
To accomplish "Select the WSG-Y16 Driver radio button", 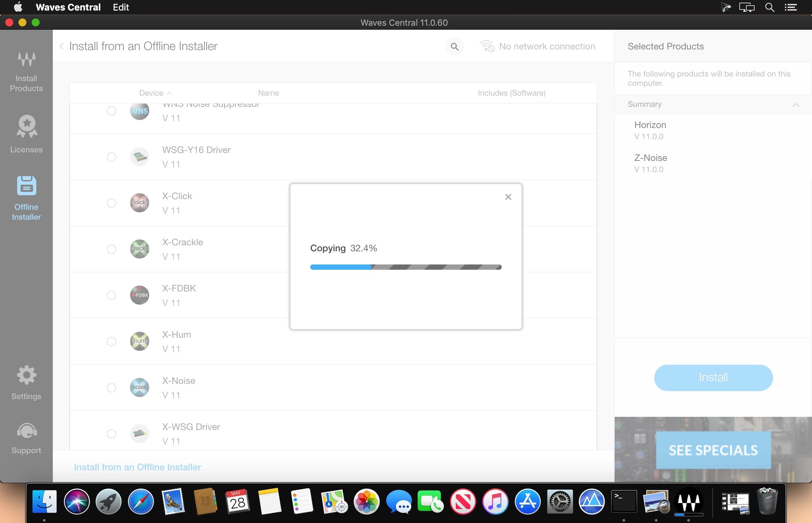I will pos(112,157).
